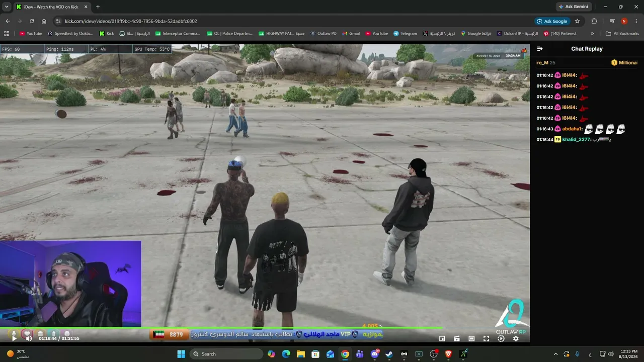Image resolution: width=644 pixels, height=362 pixels.
Task: Open the taskbar weather widget
Action: pos(18,354)
